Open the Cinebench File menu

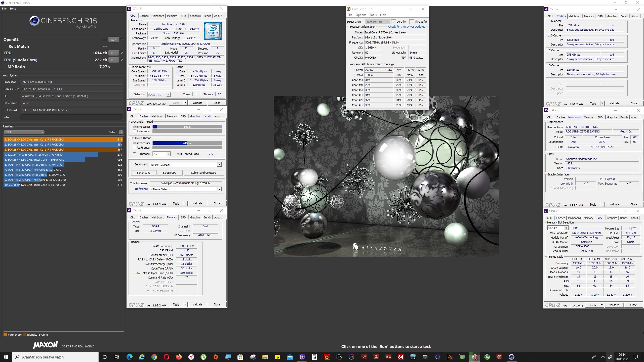coord(4,9)
